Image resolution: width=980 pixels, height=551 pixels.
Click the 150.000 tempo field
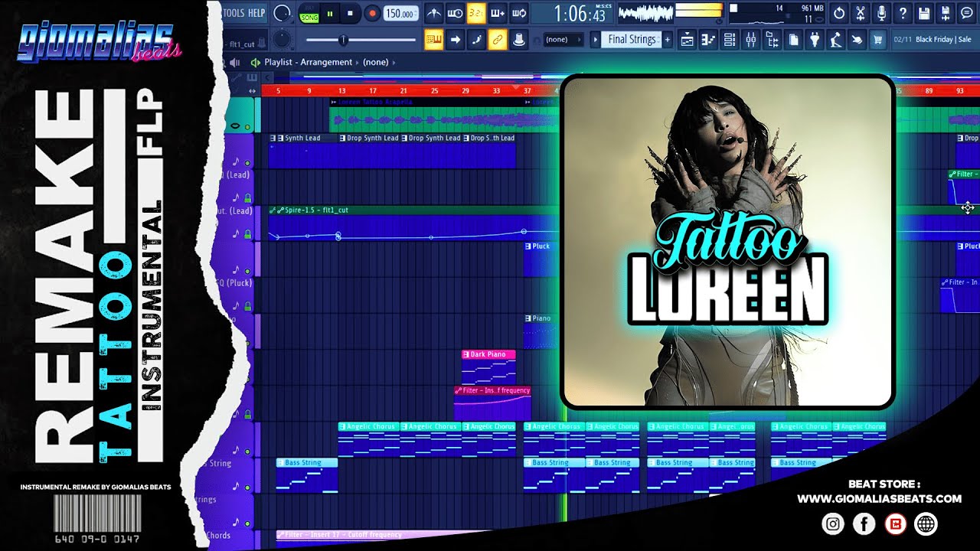coord(400,13)
